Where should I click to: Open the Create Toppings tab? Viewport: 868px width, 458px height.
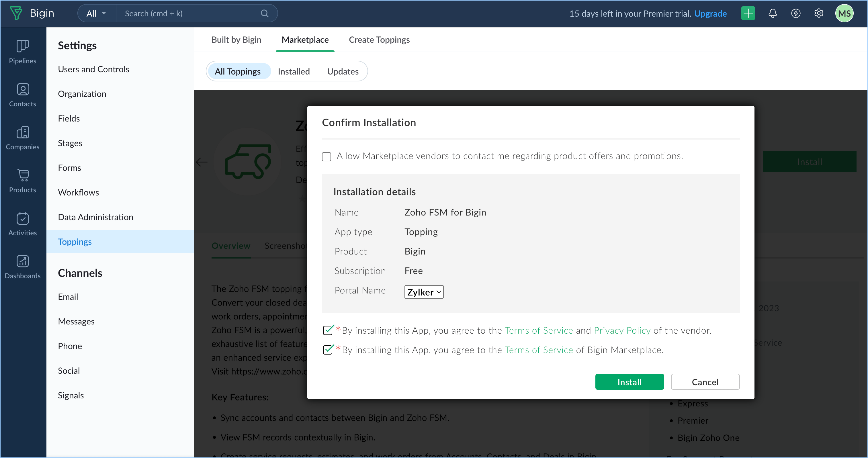(x=379, y=40)
